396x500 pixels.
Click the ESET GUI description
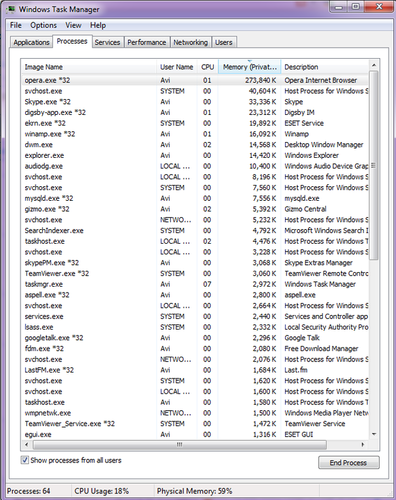point(299,434)
